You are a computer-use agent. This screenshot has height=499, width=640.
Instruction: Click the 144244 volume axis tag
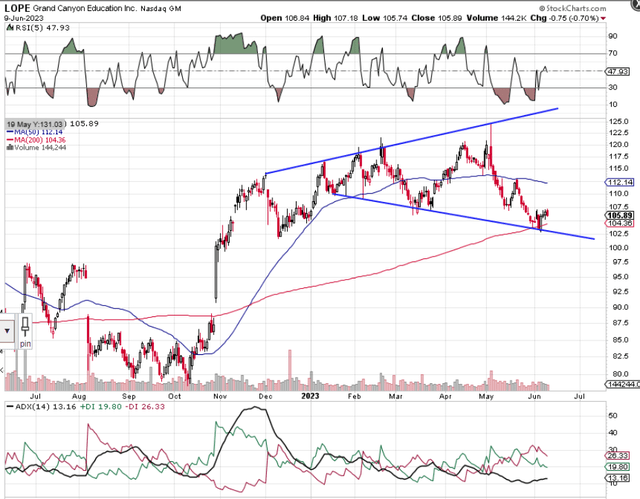click(x=623, y=384)
